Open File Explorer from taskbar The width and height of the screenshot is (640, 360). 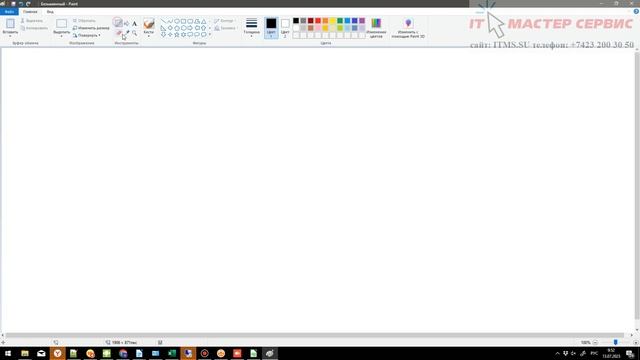coord(25,353)
